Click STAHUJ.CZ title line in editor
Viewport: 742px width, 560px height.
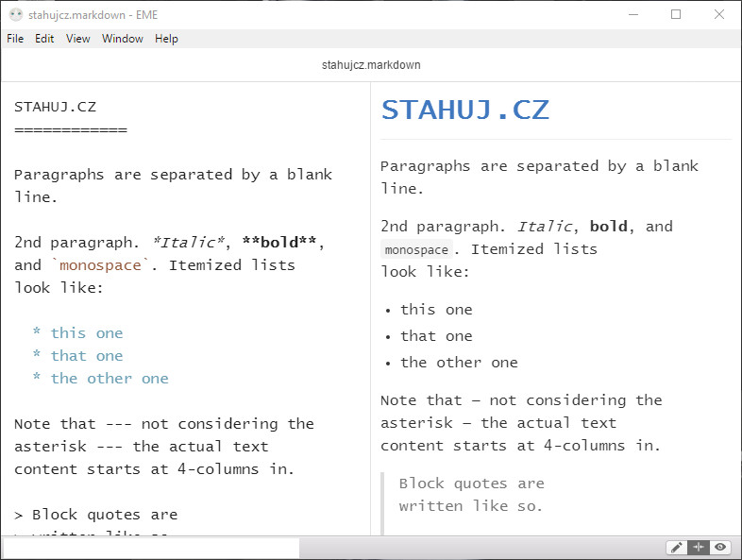click(56, 107)
